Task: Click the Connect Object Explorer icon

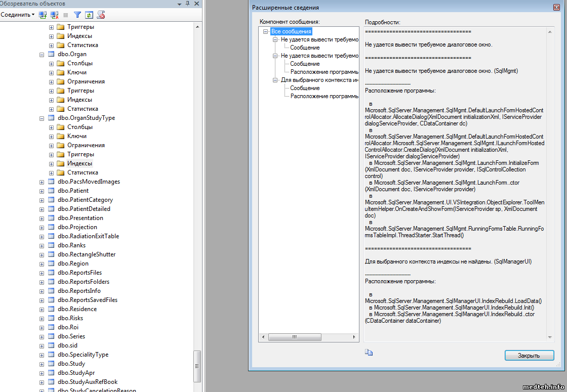Action: [43, 15]
